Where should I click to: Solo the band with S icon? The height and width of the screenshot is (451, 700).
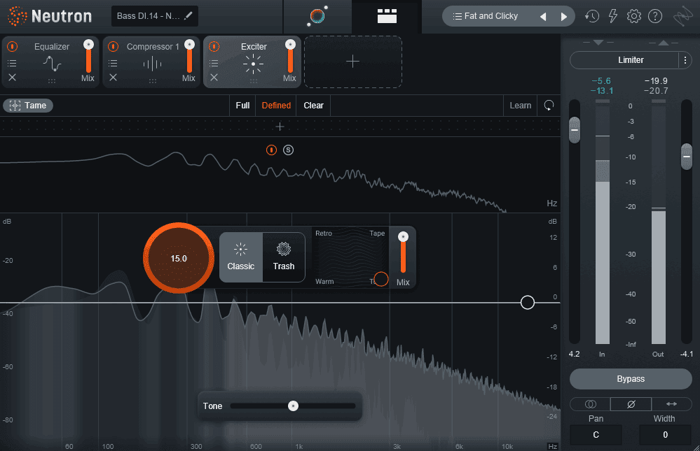click(288, 150)
